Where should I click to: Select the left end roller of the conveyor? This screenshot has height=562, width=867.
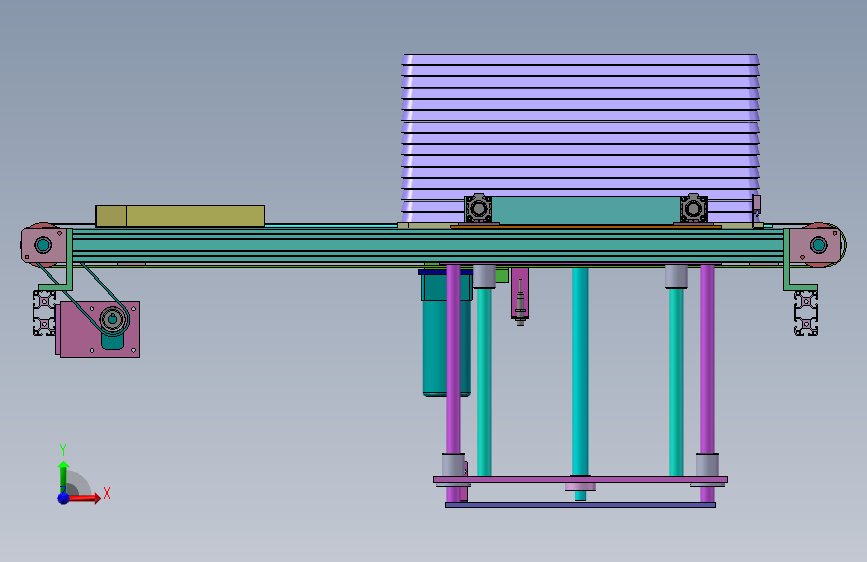(x=43, y=244)
